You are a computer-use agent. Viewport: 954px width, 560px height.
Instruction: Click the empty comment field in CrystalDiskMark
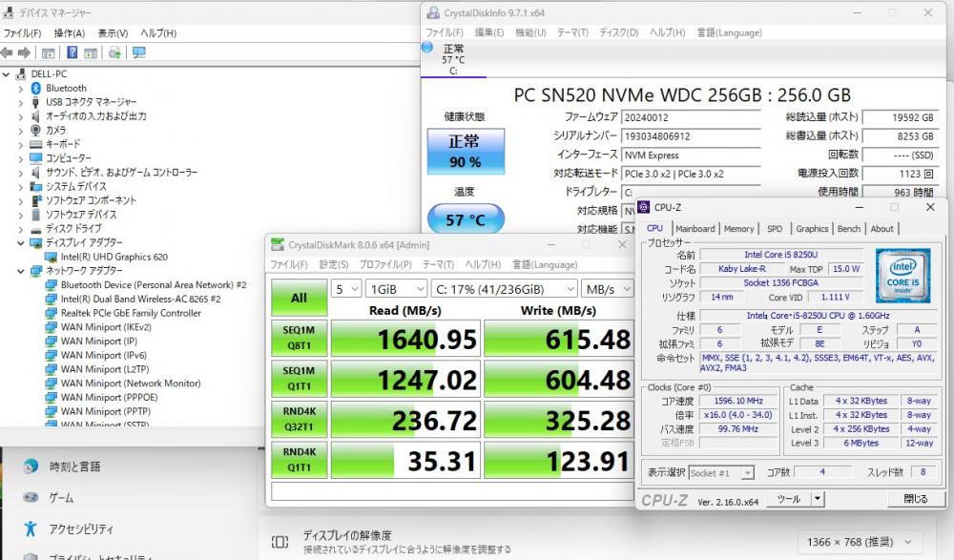[x=452, y=491]
